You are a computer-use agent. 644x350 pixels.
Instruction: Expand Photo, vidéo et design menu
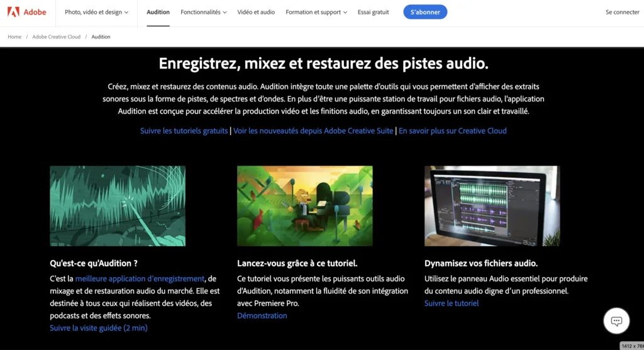(96, 12)
